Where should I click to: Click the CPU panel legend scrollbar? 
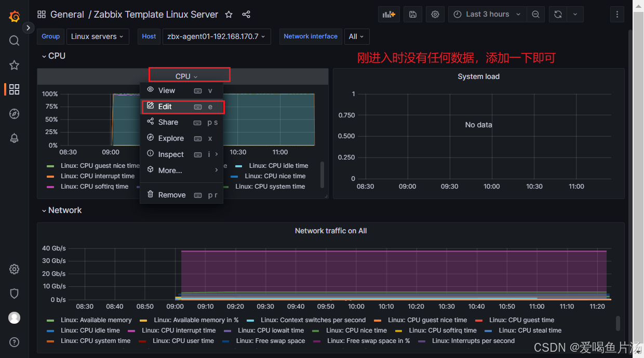point(322,174)
